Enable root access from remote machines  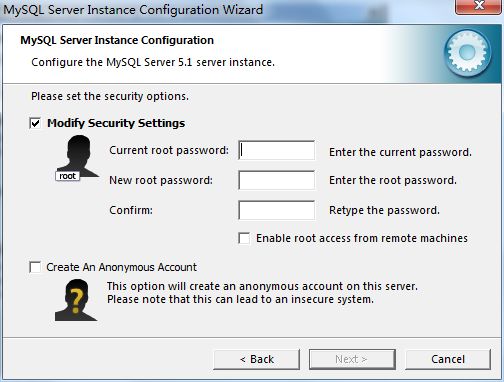pos(244,238)
